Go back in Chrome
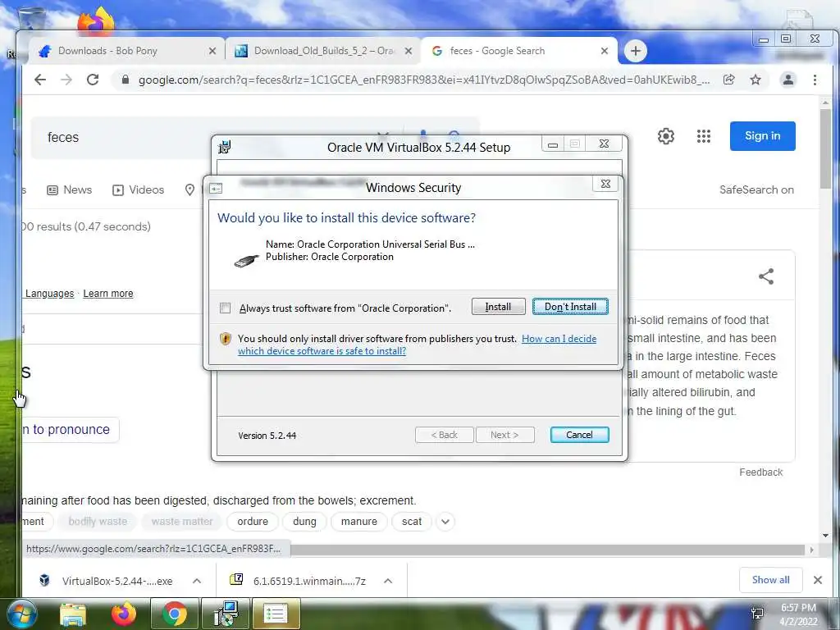Viewport: 840px width, 630px height. pos(40,80)
